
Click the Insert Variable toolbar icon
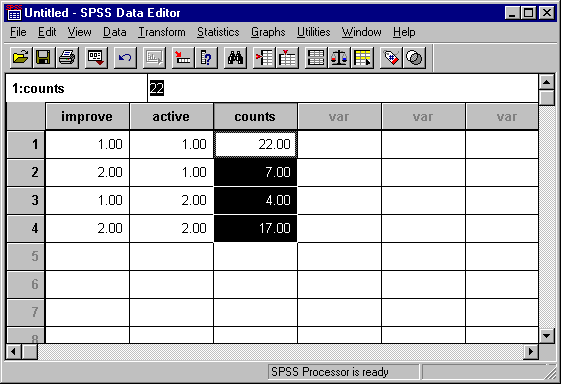coord(287,58)
